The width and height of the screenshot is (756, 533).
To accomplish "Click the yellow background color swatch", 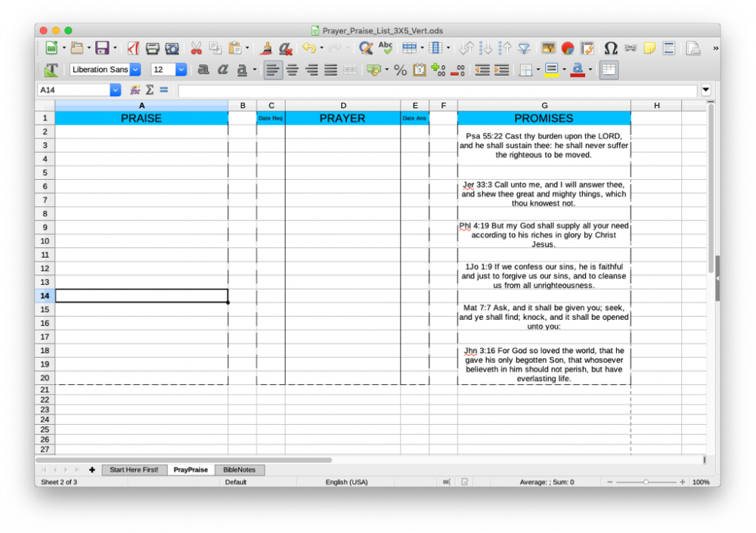I will [x=550, y=70].
